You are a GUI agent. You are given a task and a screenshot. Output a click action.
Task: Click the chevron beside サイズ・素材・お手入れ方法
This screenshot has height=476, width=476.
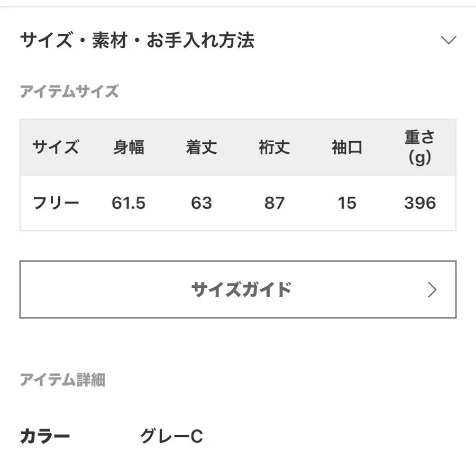449,40
